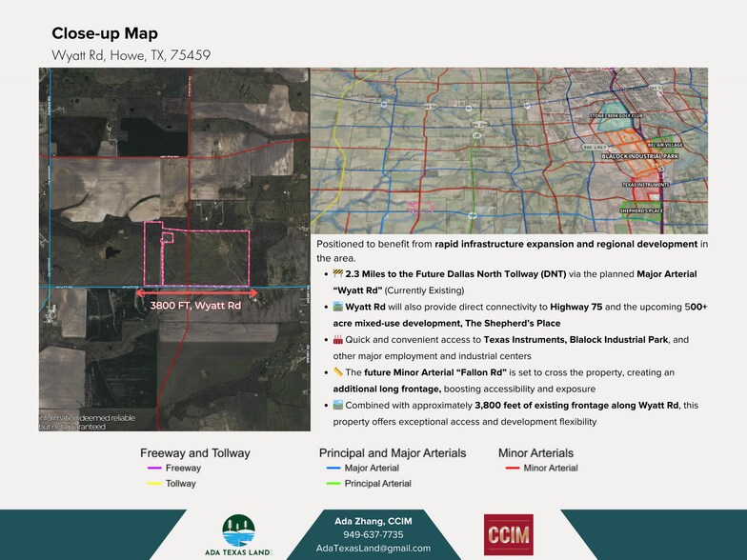Image resolution: width=747 pixels, height=560 pixels.
Task: Click the "Minor Arterials" legend heading
Action: [x=535, y=453]
